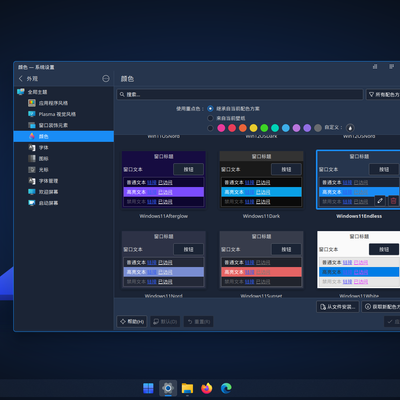
Task: Pick the pink accent colour
Action: [x=221, y=128]
